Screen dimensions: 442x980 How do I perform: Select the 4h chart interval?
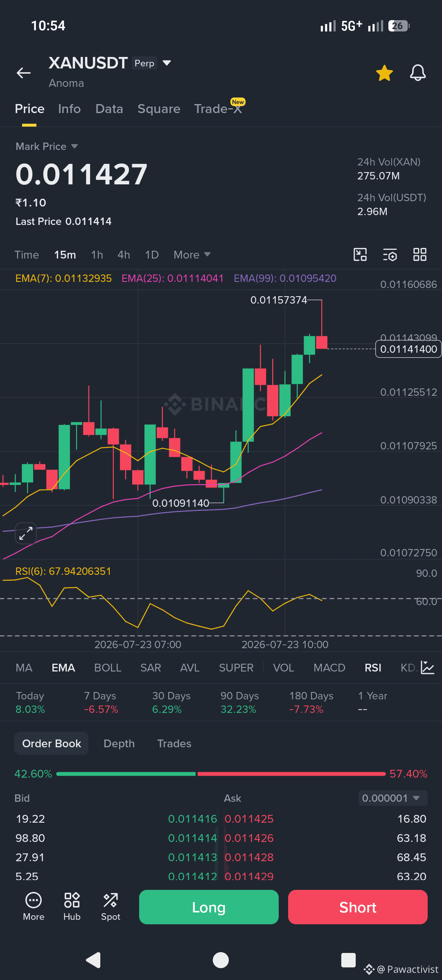[x=124, y=255]
